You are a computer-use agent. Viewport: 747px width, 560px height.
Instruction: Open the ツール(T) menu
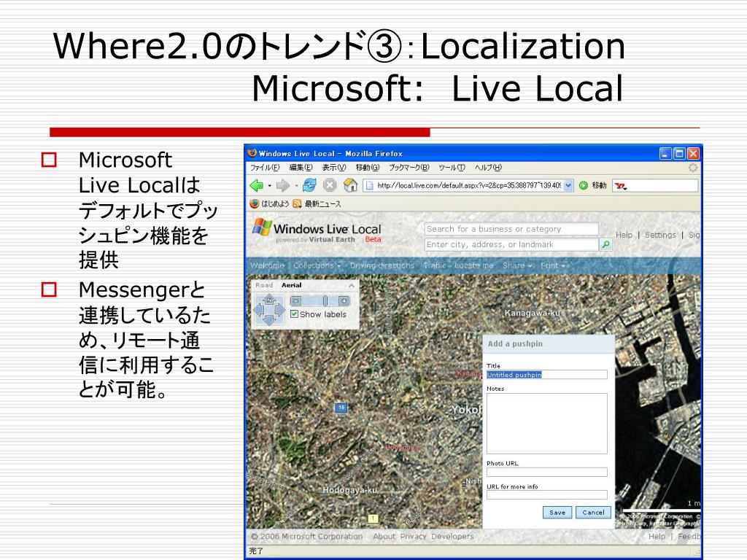[452, 168]
